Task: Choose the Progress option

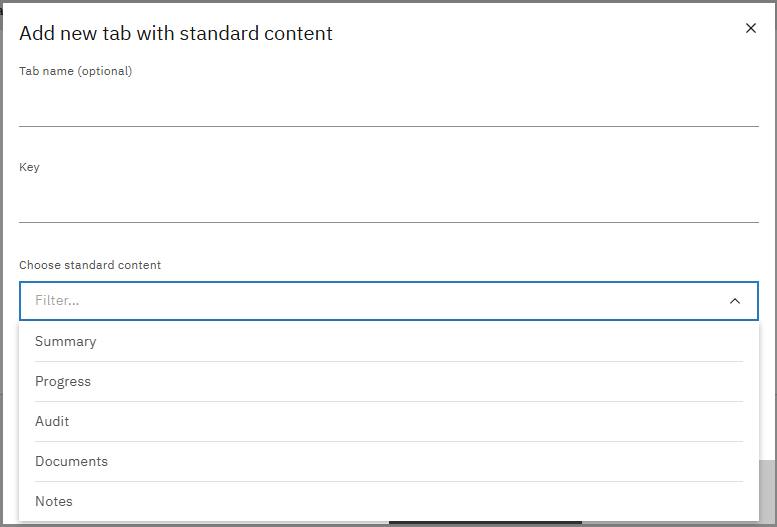Action: 63,381
